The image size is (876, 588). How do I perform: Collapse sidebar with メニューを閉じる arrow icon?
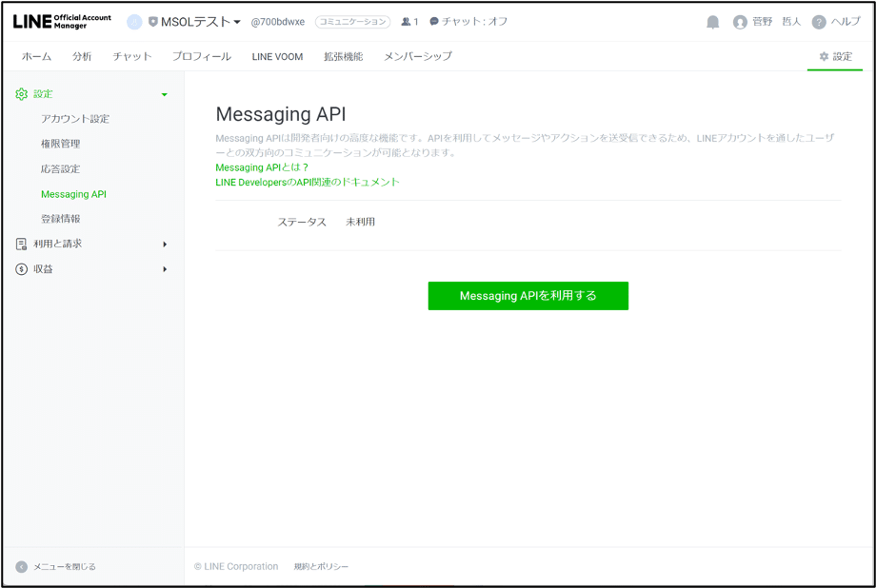(21, 567)
